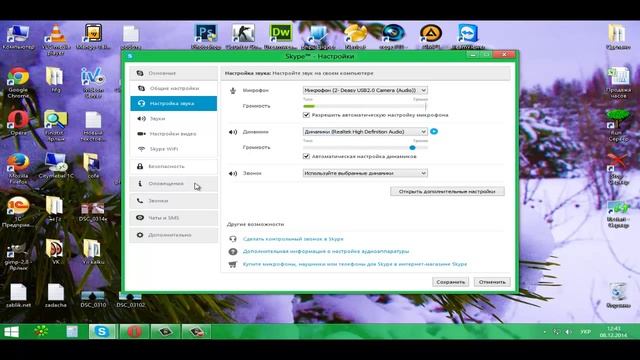Click the headset icon beside the test call link
The width and height of the screenshot is (640, 360).
(x=233, y=239)
